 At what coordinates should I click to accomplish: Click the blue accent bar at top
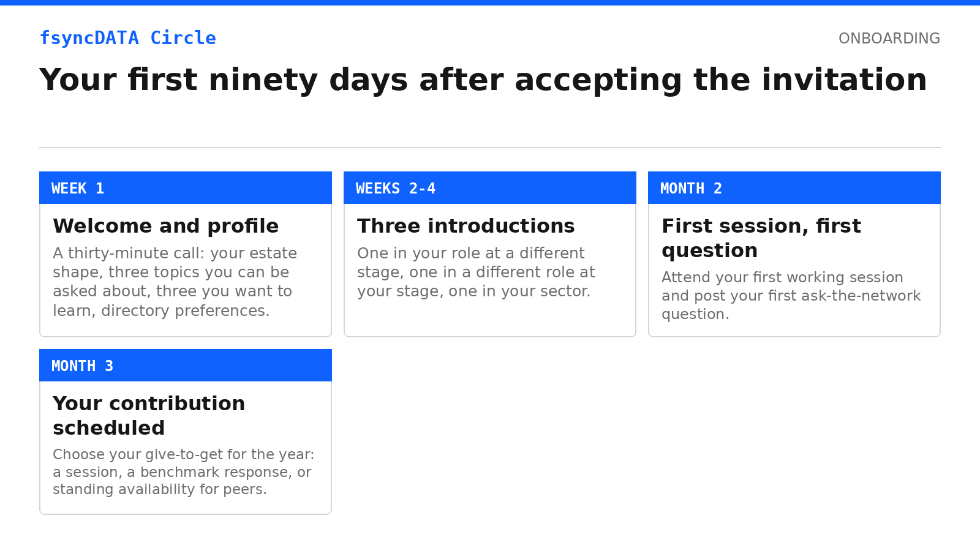pos(490,2)
